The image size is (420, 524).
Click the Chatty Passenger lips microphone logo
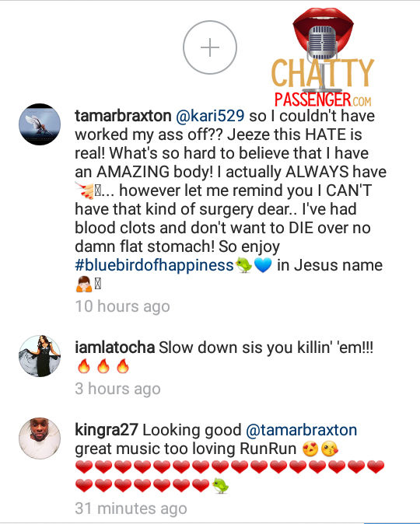[323, 35]
